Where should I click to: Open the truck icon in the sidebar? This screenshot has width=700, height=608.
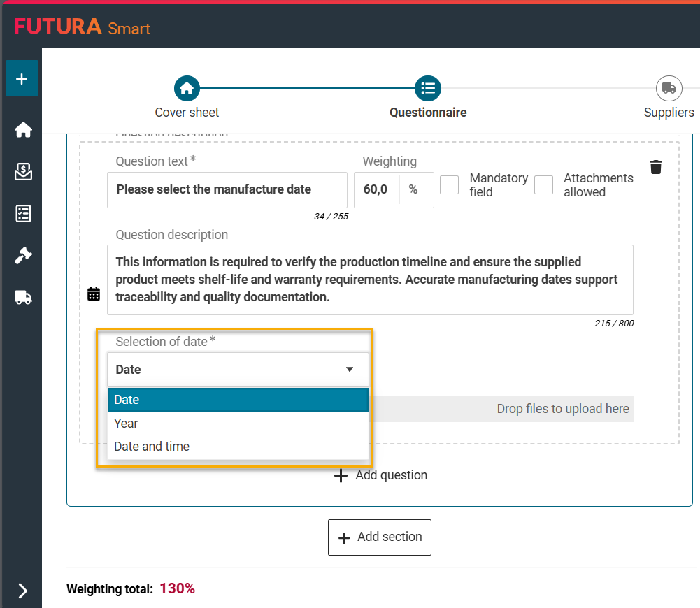coord(23,298)
